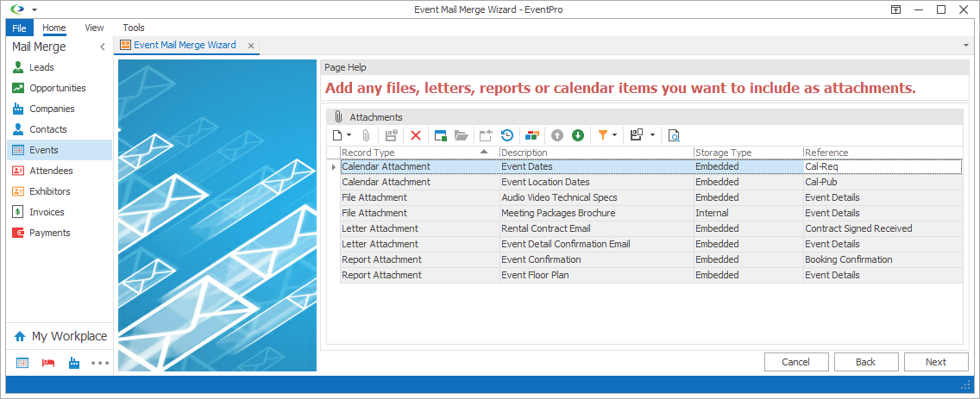Select the Event Dates row
The image size is (980, 399).
[651, 166]
